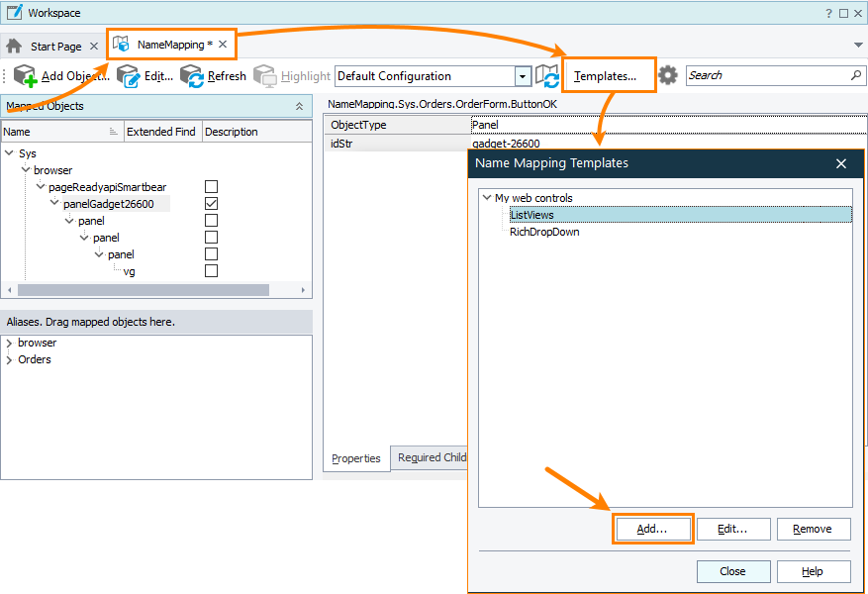Image resolution: width=868 pixels, height=594 pixels.
Task: Click the refresh configuration icon beside Default Configuration
Action: coord(548,75)
